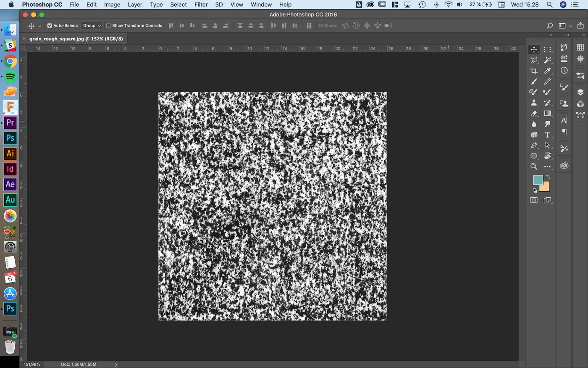The image size is (588, 368).
Task: Uncheck the Auto-Select checkbox
Action: tap(50, 26)
